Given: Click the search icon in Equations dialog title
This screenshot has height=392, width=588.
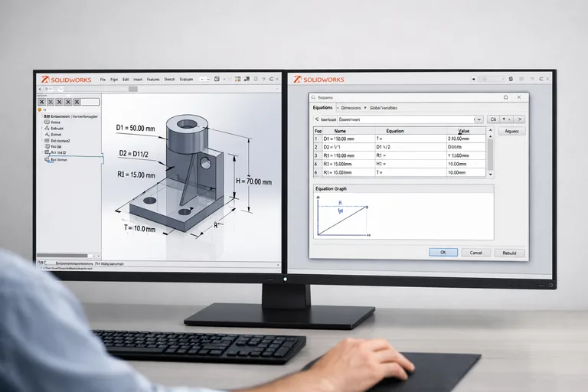Looking at the screenshot, I should [x=313, y=97].
